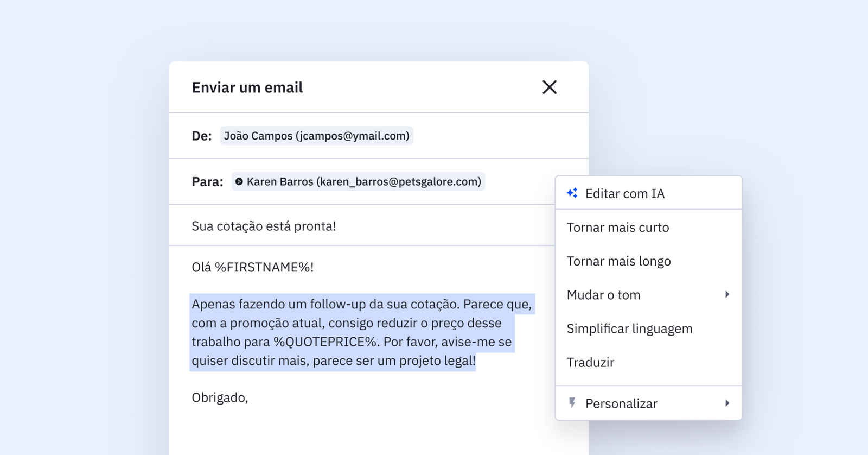Click the arrow icon in Karen Barros chip
The height and width of the screenshot is (455, 868).
point(239,181)
